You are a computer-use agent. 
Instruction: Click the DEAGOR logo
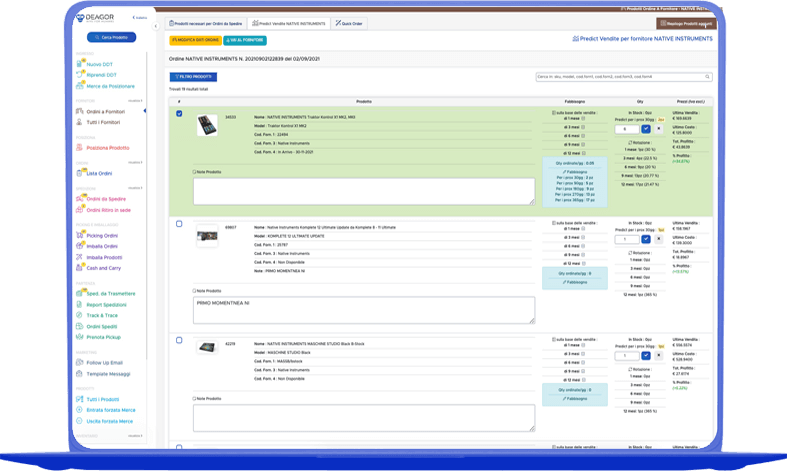pos(95,18)
